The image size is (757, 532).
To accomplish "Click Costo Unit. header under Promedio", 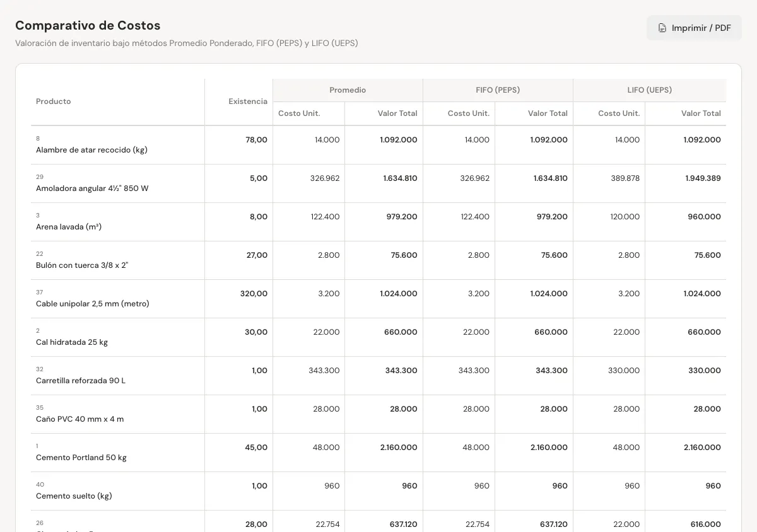I will coord(299,113).
